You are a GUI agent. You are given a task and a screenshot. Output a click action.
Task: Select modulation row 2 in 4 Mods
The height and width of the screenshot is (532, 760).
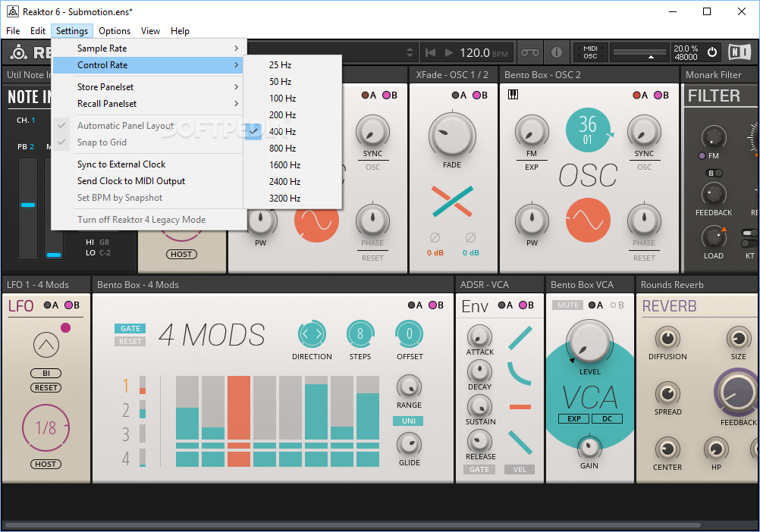click(x=126, y=410)
